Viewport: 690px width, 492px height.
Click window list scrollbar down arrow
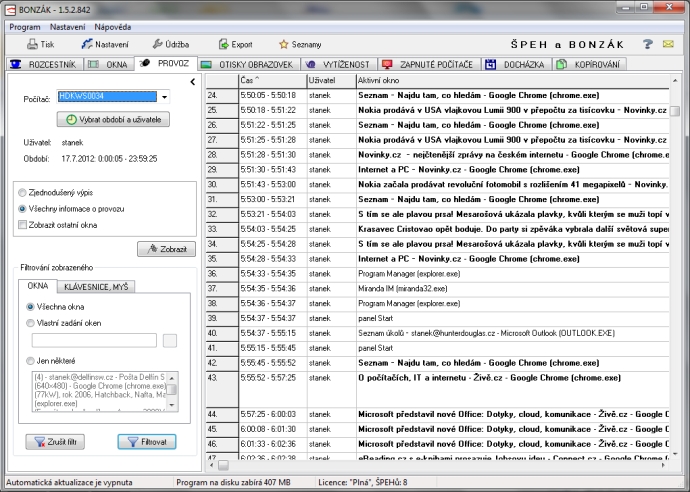172,405
